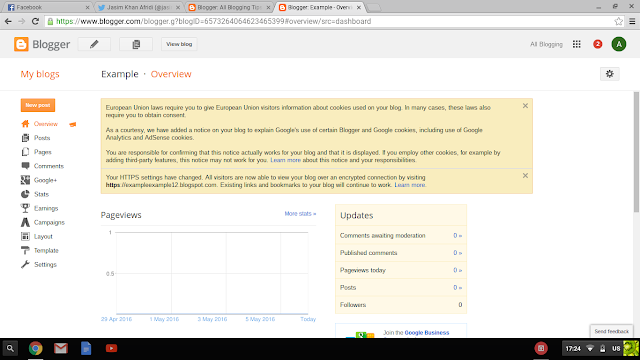Open Learn more in HTTPS notice
Viewport: 640px width, 360px height.
(x=409, y=185)
